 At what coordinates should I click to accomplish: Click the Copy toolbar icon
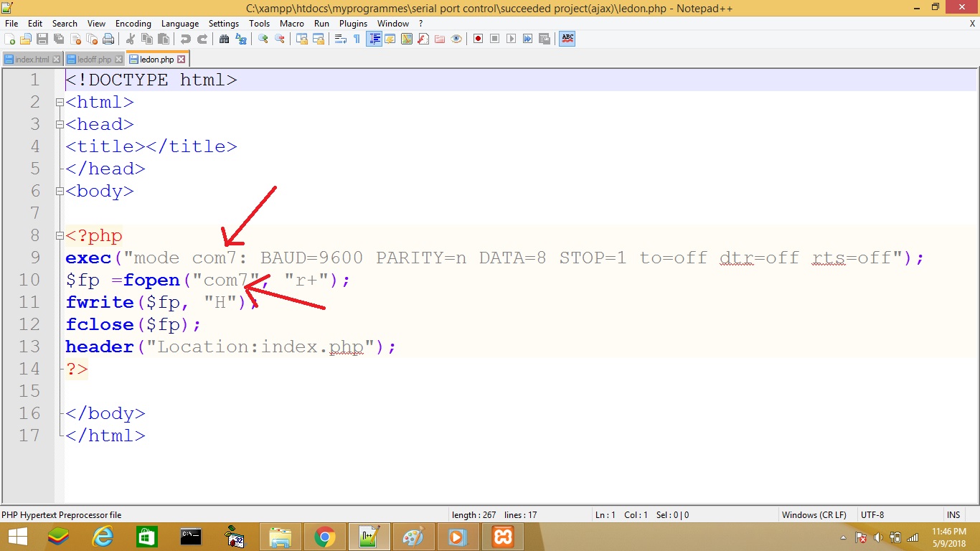(147, 39)
